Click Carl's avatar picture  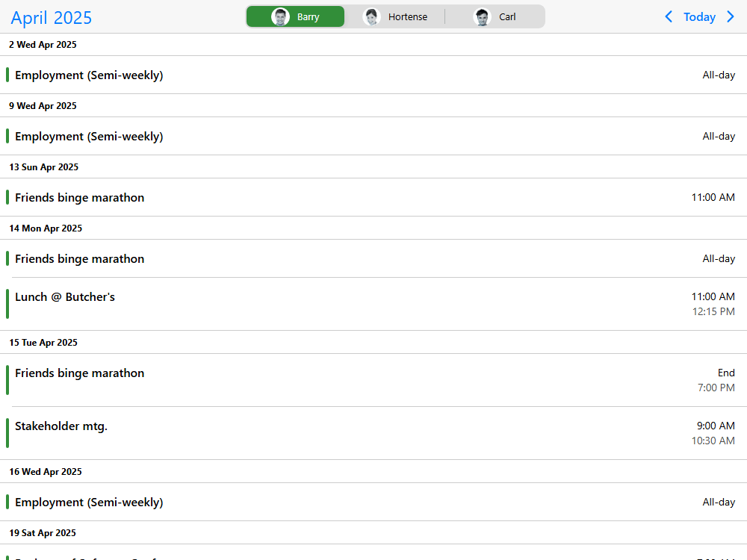click(x=482, y=16)
